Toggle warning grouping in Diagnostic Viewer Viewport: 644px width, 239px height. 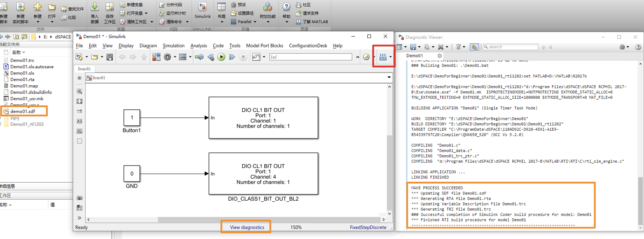tap(474, 47)
